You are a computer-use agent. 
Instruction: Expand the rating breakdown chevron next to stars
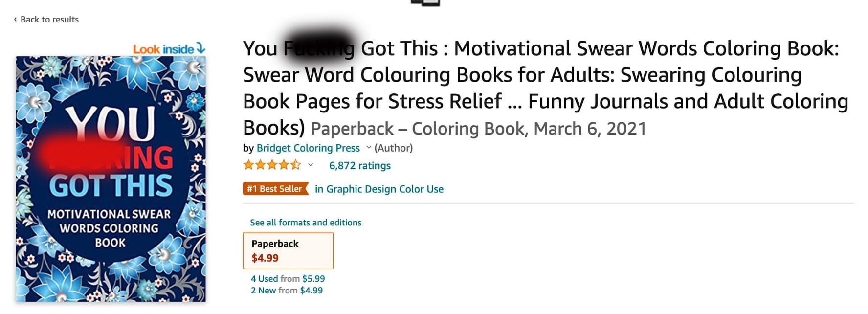click(311, 165)
